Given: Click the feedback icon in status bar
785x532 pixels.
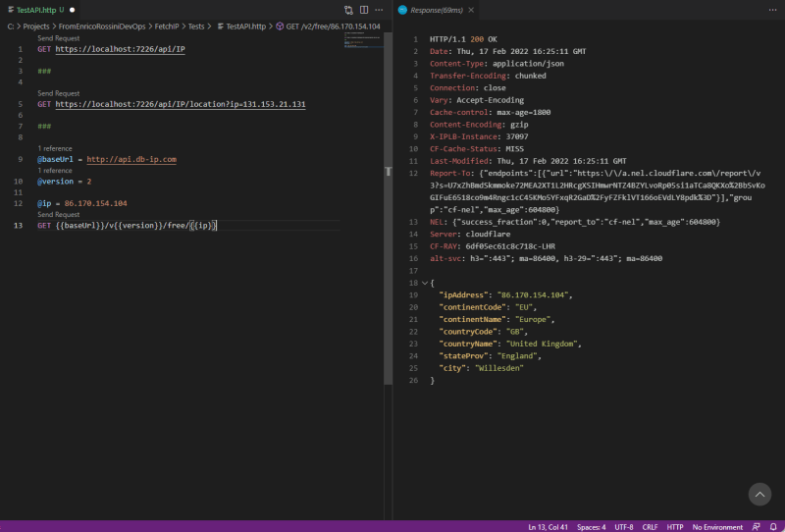Looking at the screenshot, I should (x=756, y=527).
